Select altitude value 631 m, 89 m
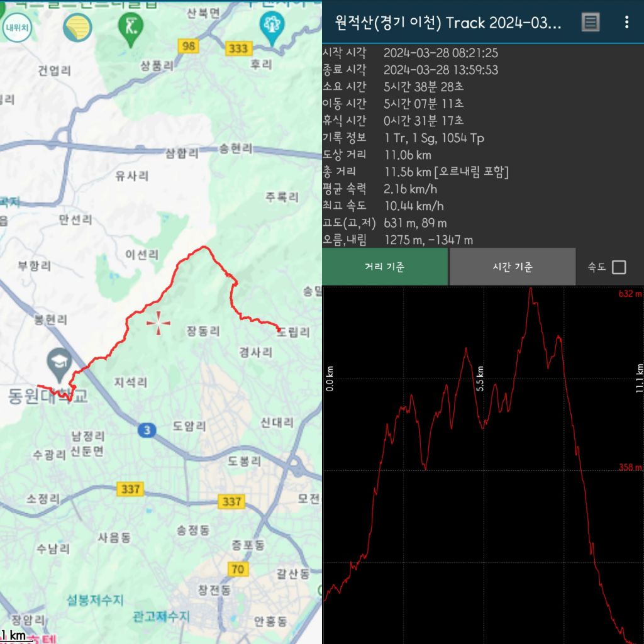Viewport: 644px width, 644px height. coord(415,223)
